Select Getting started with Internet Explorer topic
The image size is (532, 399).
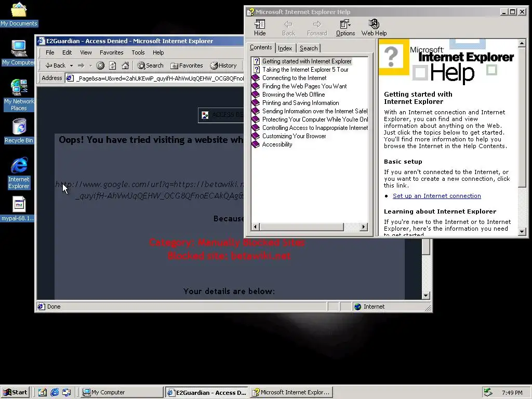click(x=307, y=61)
